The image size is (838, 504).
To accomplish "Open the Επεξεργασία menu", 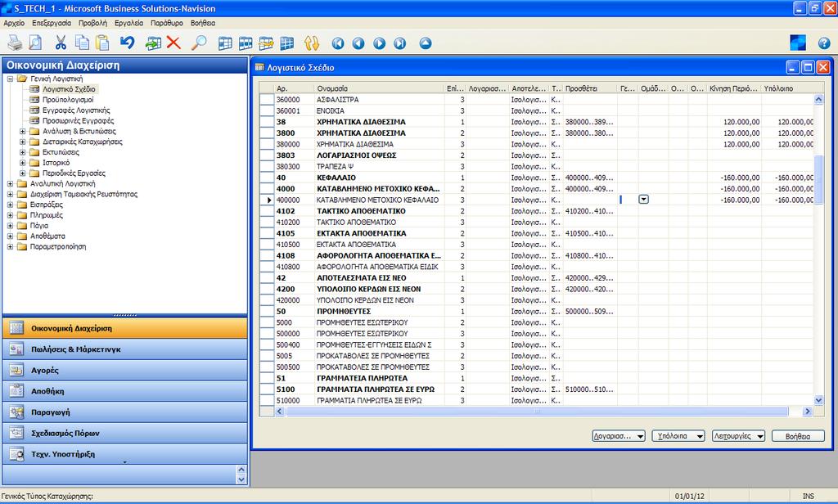I will [52, 23].
